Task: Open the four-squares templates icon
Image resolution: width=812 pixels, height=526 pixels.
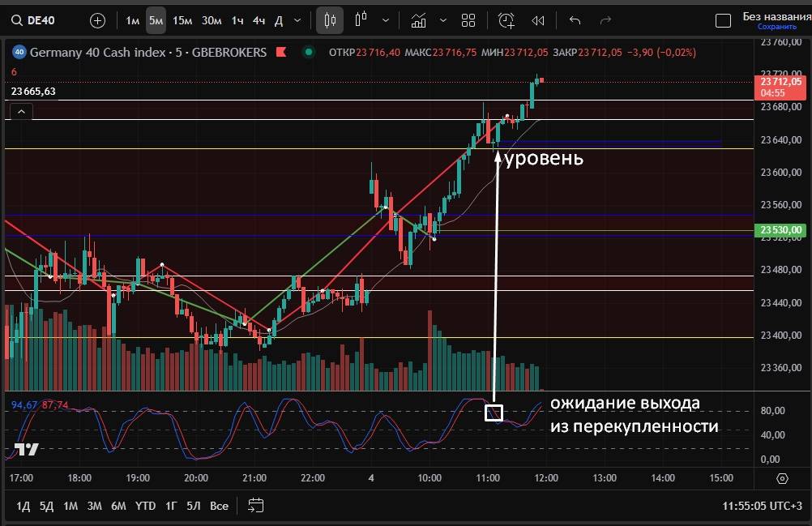Action: coord(468,20)
